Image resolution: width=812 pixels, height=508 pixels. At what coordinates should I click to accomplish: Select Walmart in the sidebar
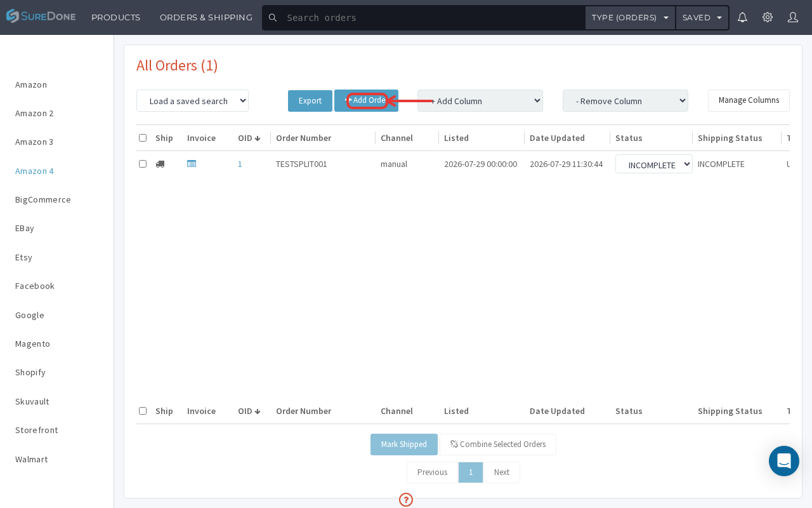click(x=32, y=459)
